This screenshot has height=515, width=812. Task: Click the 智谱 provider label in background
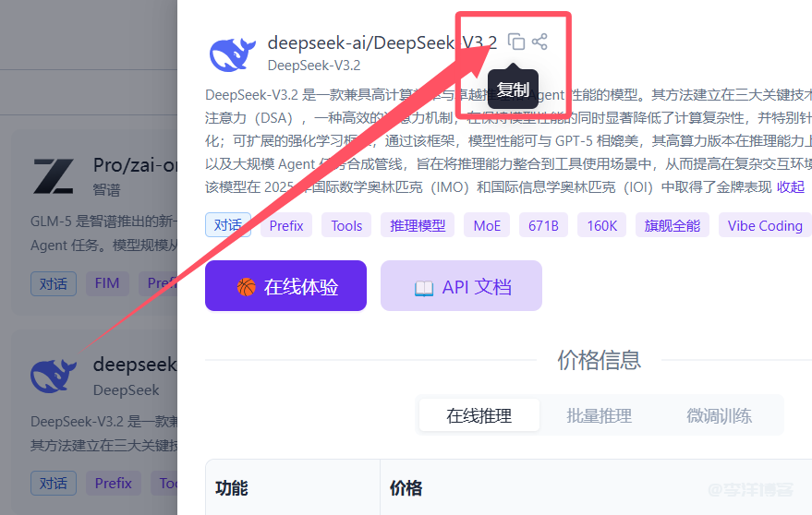point(106,189)
